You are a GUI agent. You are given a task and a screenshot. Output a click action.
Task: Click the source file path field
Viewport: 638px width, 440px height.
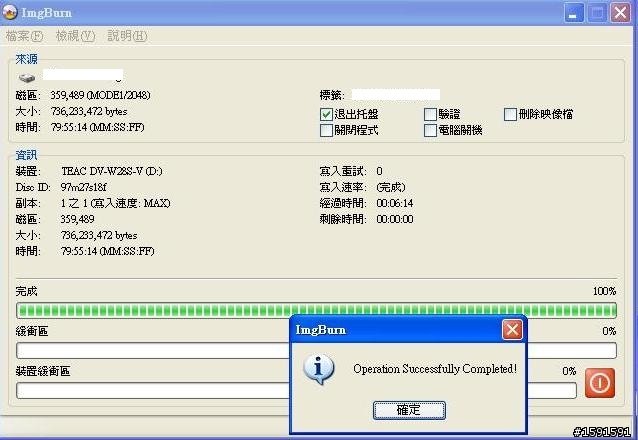coord(83,75)
